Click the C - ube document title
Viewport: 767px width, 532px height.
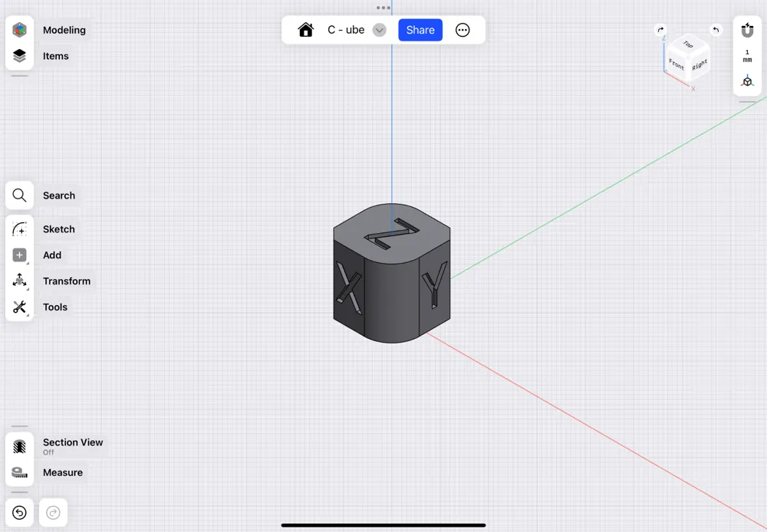click(346, 30)
